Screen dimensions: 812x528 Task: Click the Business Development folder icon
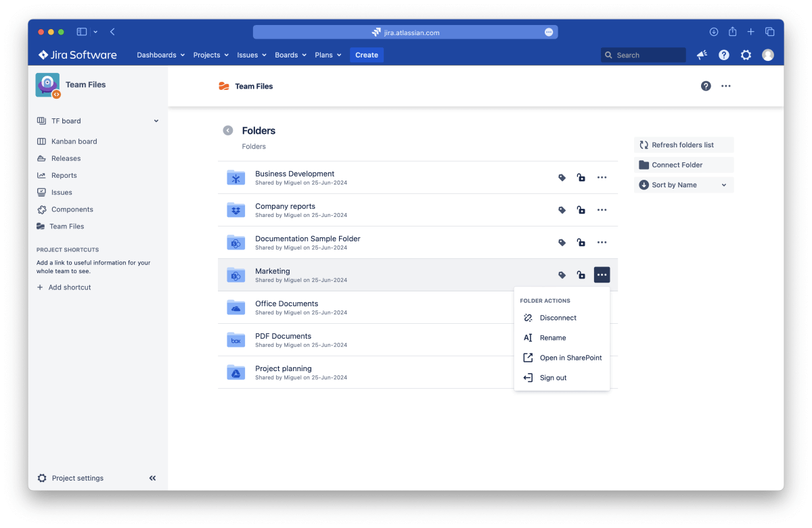[235, 178]
